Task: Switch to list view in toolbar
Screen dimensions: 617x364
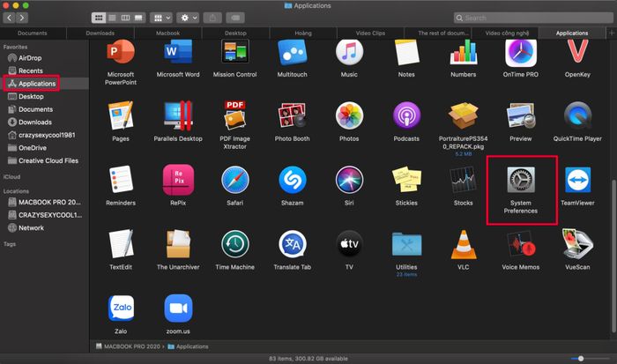Action: click(x=112, y=18)
